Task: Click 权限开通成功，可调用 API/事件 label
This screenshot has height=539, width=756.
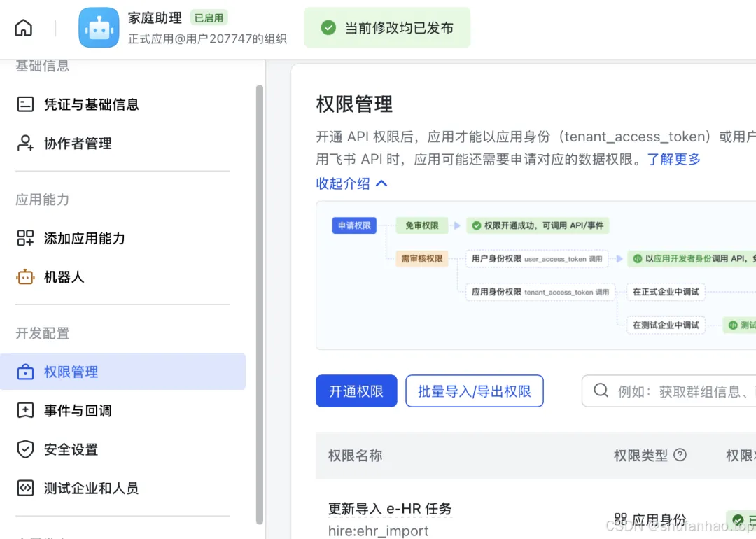Action: (x=538, y=225)
